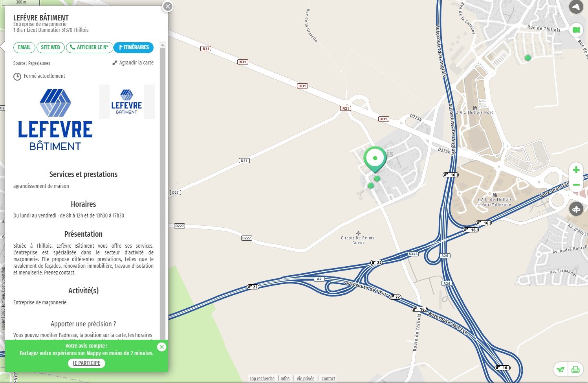The image size is (588, 383).
Task: Click the info panel scrollbar up arrow
Action: 163,45
